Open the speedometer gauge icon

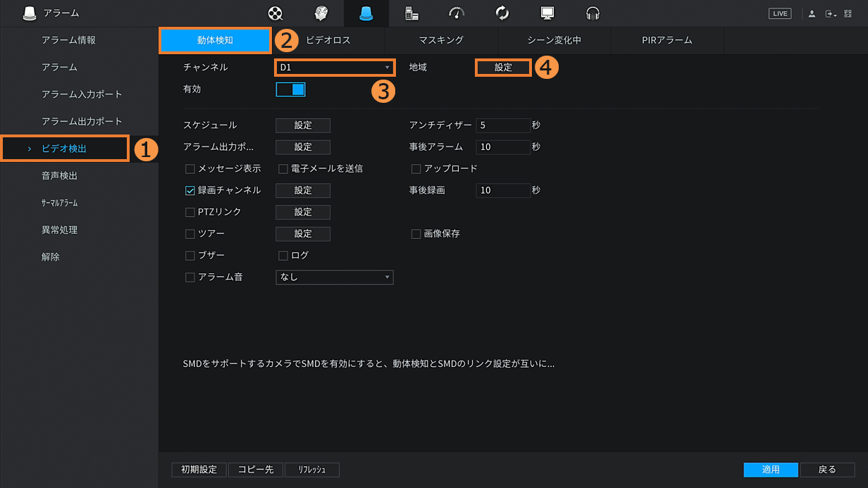point(457,13)
